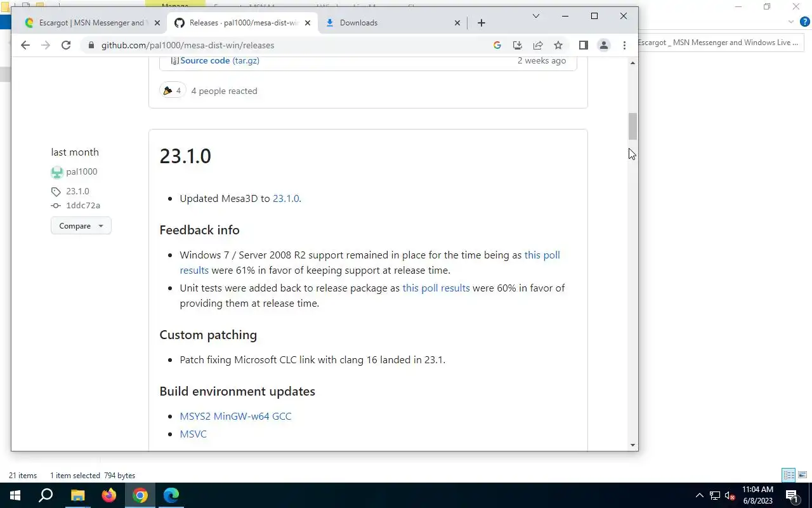Image resolution: width=812 pixels, height=508 pixels.
Task: Switch to Releases pal1000/mesa-dist-win tab
Action: (x=243, y=23)
